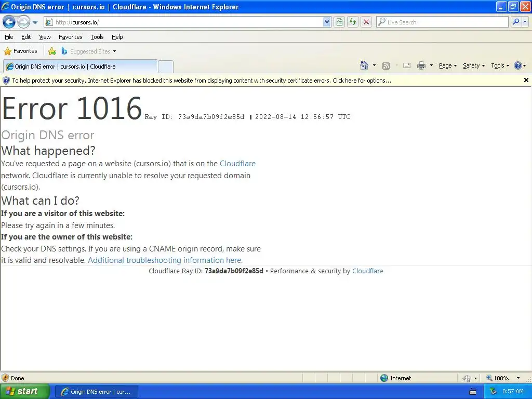
Task: Click the Stop loading icon
Action: coord(366,22)
